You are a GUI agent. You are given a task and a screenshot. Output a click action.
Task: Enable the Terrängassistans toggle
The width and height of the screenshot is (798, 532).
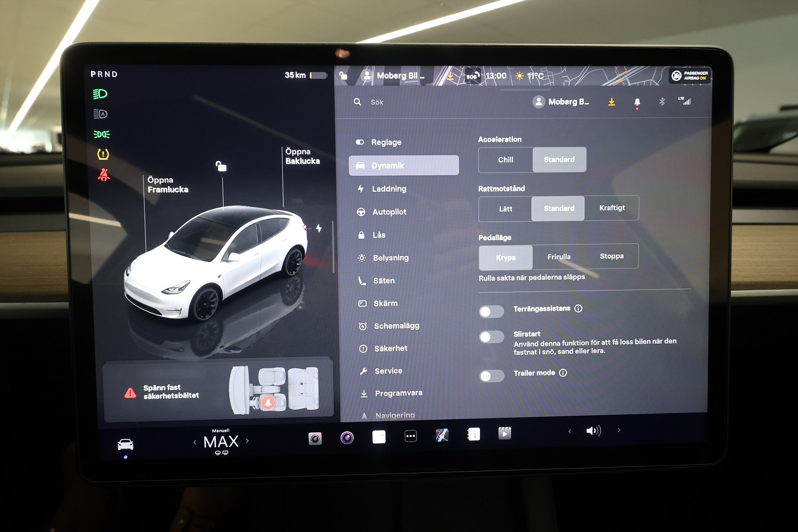click(x=492, y=311)
